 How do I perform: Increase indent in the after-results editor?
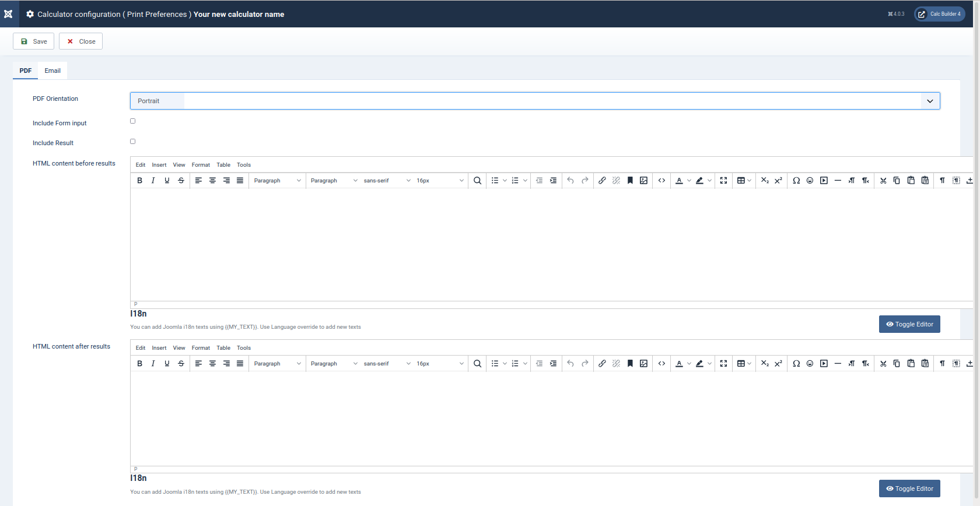point(553,364)
